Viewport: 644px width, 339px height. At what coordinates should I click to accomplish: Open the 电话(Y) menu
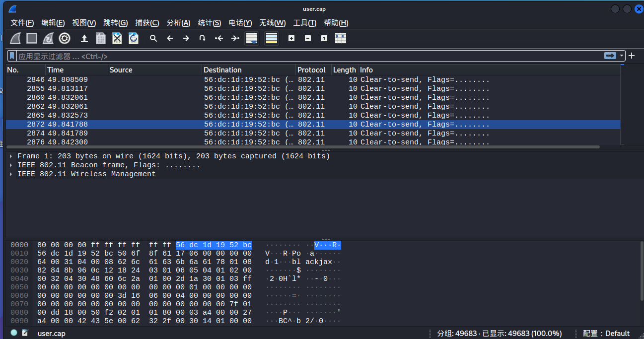click(240, 23)
